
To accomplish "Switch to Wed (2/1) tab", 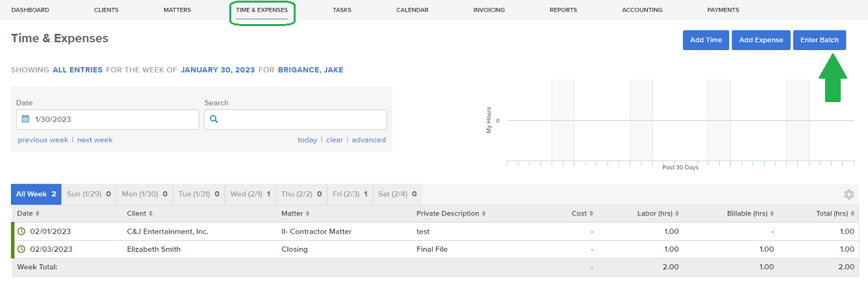I will coord(250,194).
